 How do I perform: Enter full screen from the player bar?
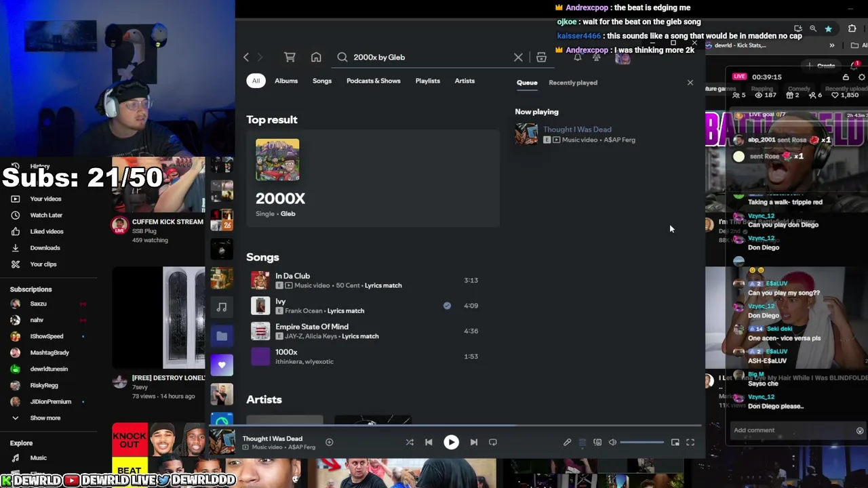click(690, 443)
